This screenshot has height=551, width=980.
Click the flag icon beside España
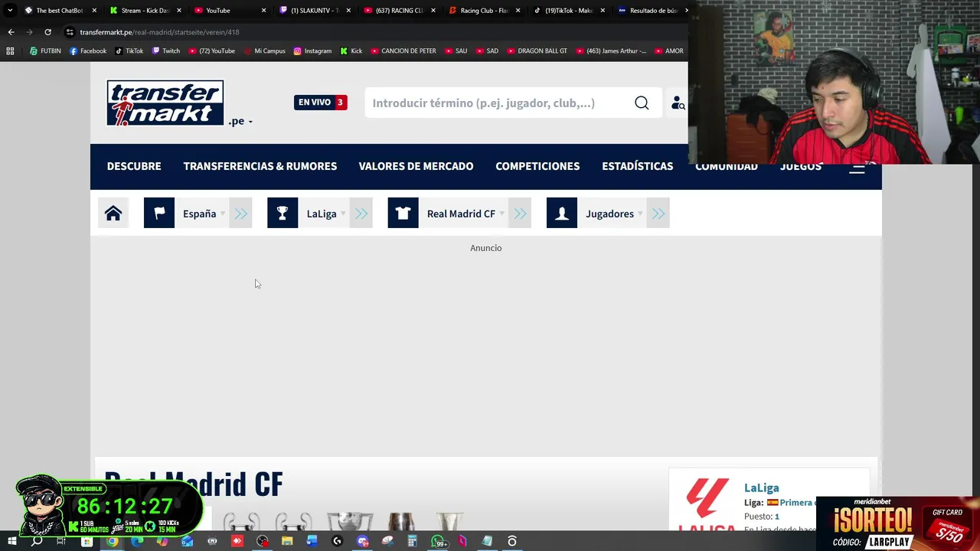point(159,214)
